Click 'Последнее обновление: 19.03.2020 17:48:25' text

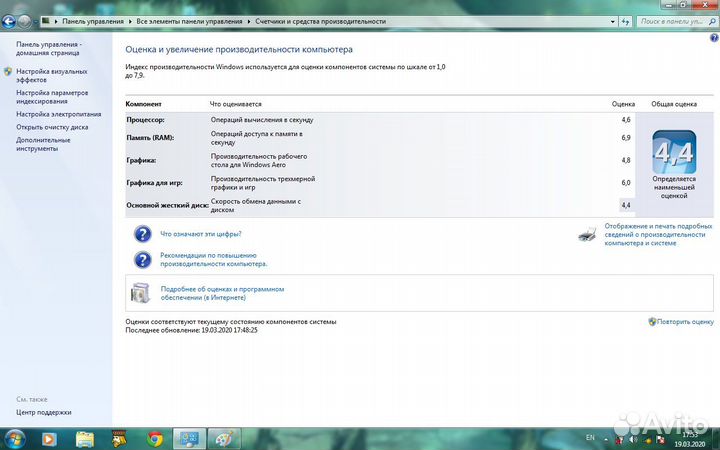[191, 330]
